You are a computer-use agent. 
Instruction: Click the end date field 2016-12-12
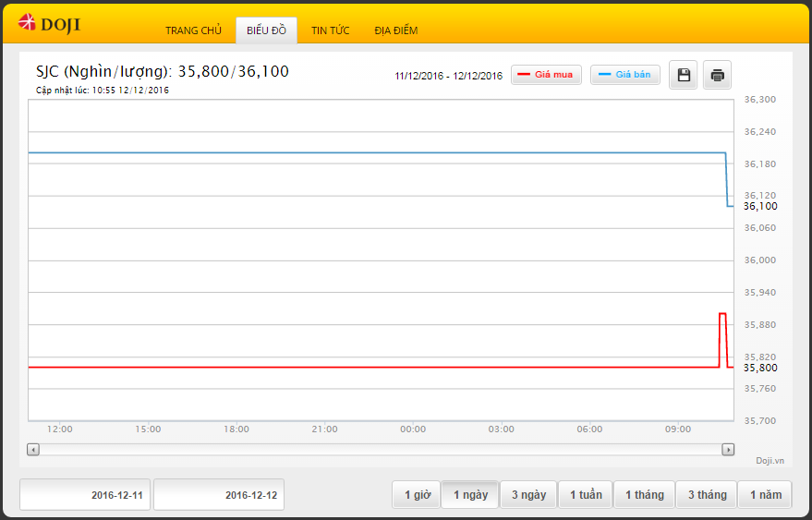tap(219, 495)
